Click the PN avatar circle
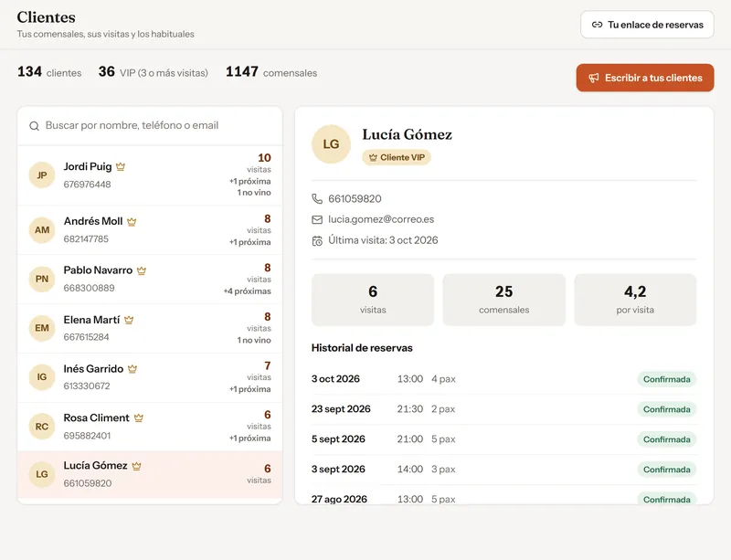This screenshot has width=731, height=560. click(42, 279)
